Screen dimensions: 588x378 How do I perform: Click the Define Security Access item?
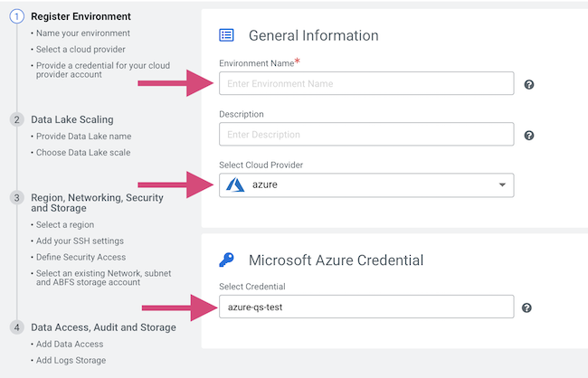coord(81,258)
